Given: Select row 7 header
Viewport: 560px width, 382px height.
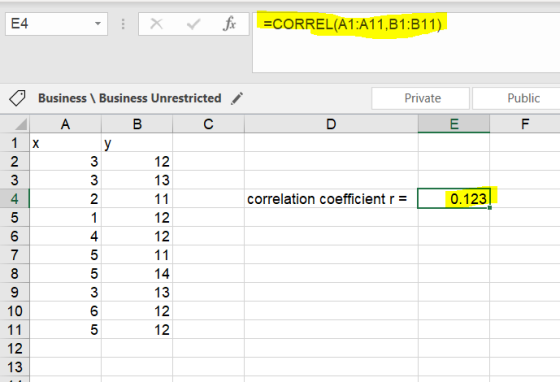Looking at the screenshot, I should click(x=14, y=255).
